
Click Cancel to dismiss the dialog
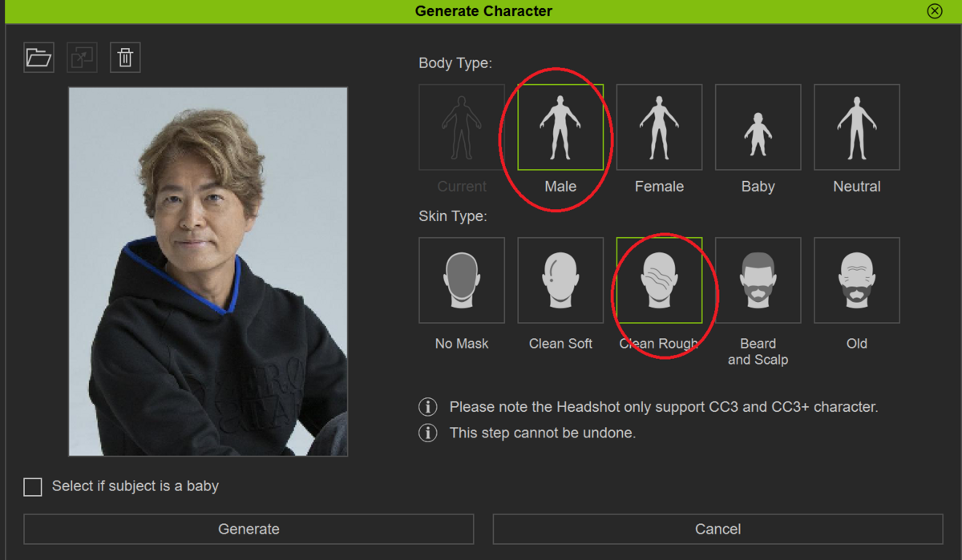(x=717, y=529)
